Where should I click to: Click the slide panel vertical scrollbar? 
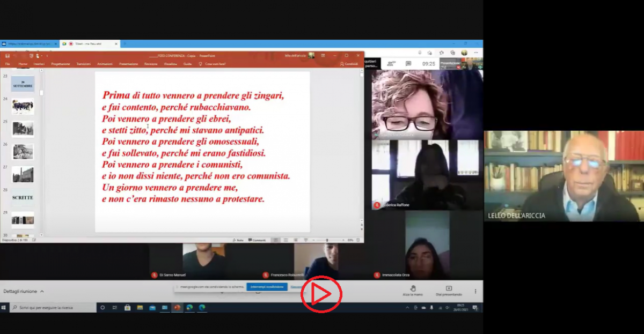pyautogui.click(x=41, y=153)
